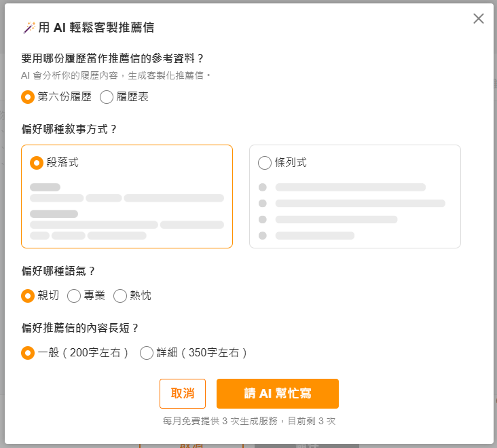Click the 用 AI 輕鬆客製推薦信 title text
The width and height of the screenshot is (497, 448).
96,28
